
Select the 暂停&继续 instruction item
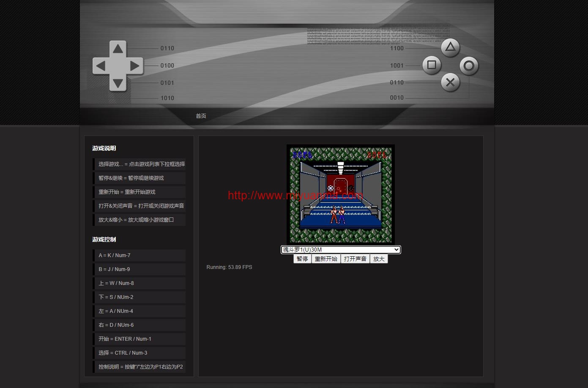click(139, 178)
